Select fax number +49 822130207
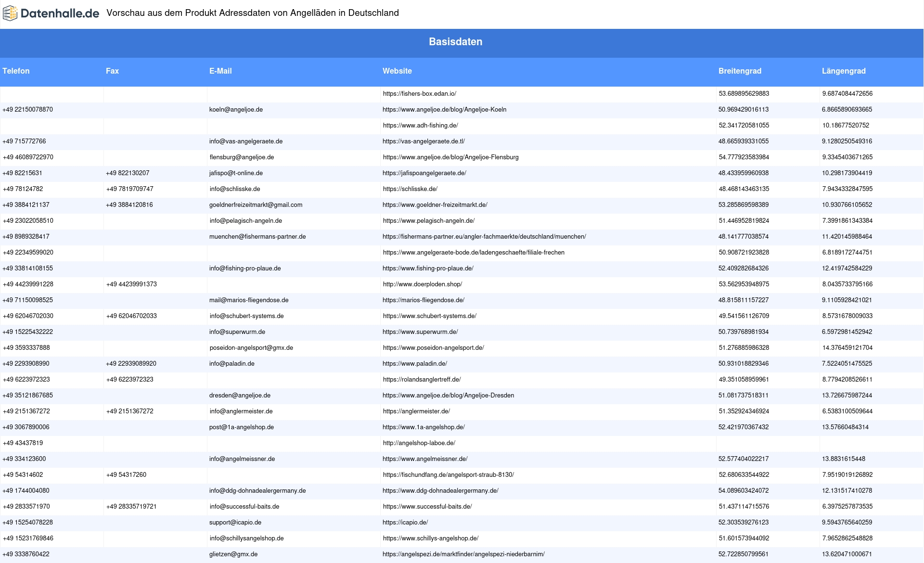 tap(128, 173)
